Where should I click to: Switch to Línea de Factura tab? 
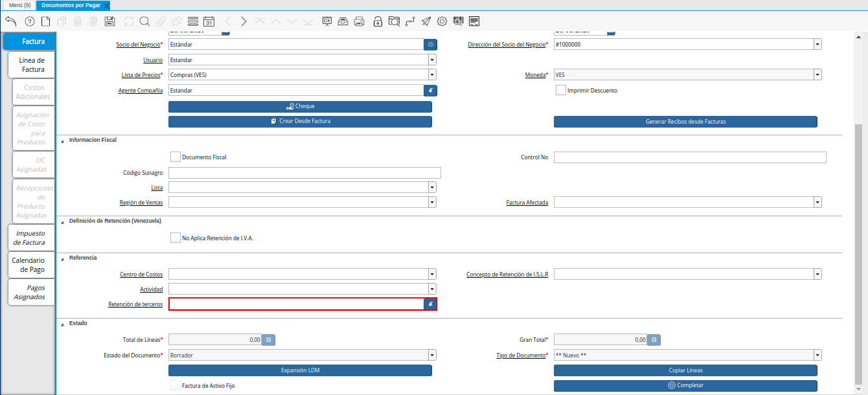coord(32,65)
